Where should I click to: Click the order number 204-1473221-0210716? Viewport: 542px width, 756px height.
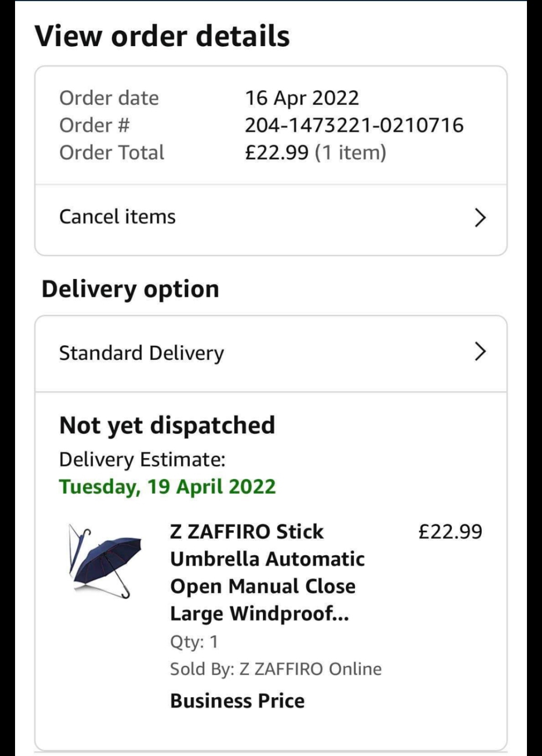354,125
